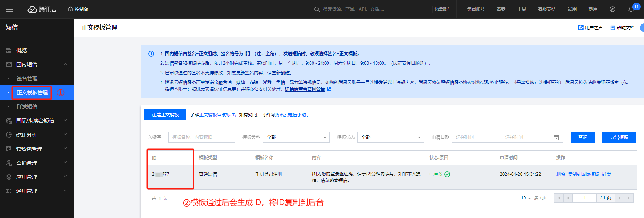Click 删除 link for the template row
Image resolution: width=644 pixels, height=218 pixels.
click(x=560, y=174)
